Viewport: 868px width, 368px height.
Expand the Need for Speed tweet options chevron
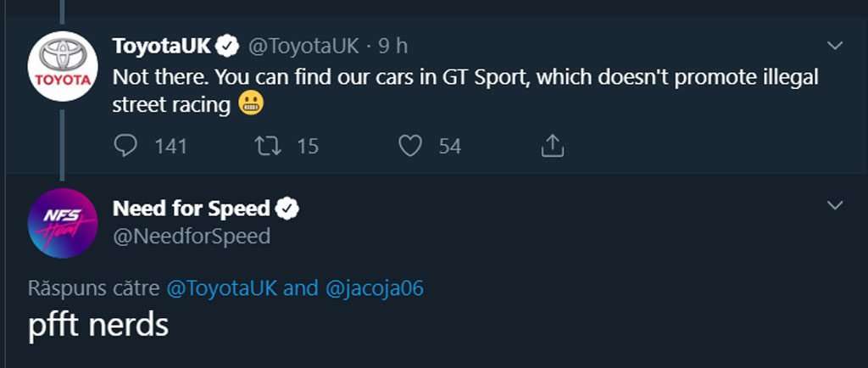pos(834,206)
